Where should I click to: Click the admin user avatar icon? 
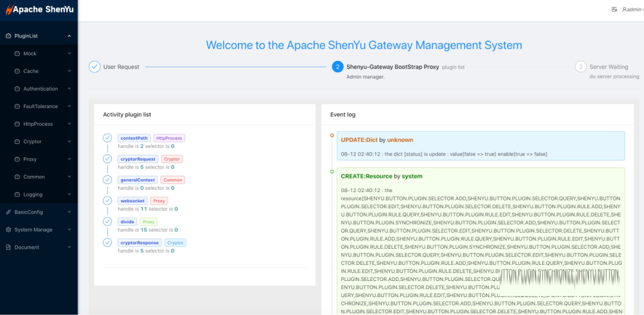(624, 10)
